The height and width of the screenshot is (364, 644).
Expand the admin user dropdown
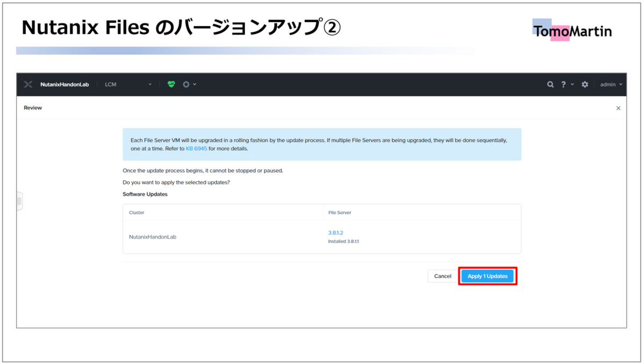611,85
